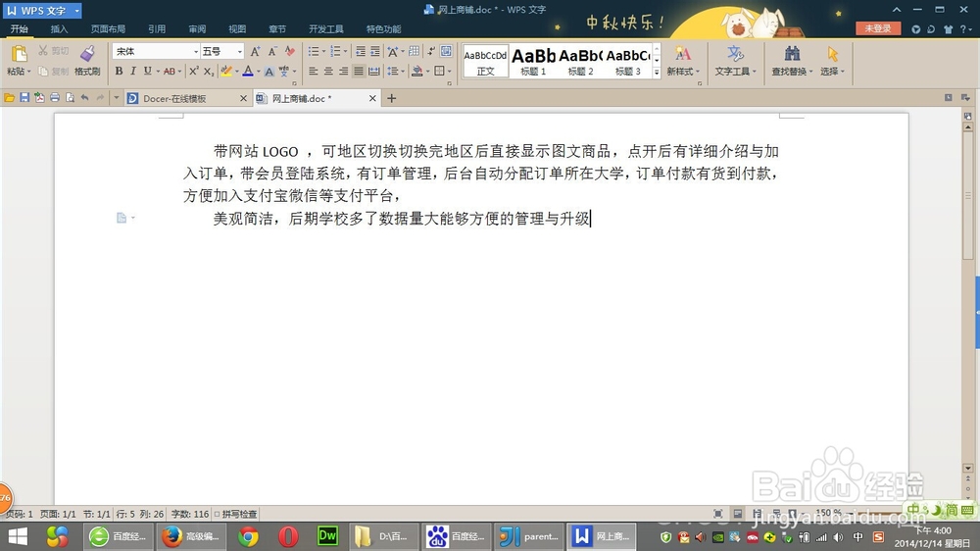
Task: Click the character shading A icon
Action: pyautogui.click(x=269, y=72)
